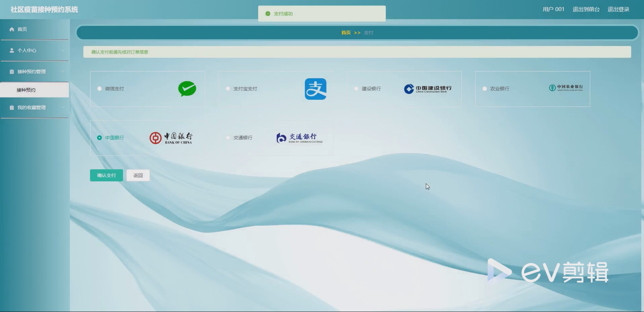Select the 交通银行 radio button
644x312 pixels.
[x=228, y=138]
